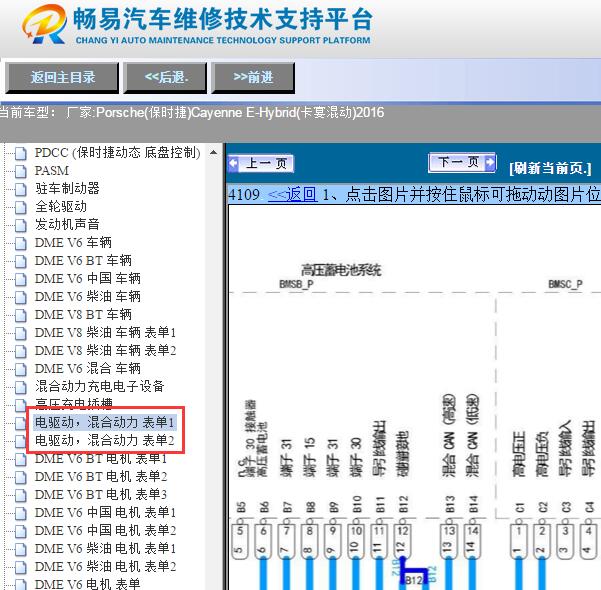Click the BMSC_P label in diagram
601x590 pixels.
pyautogui.click(x=566, y=284)
